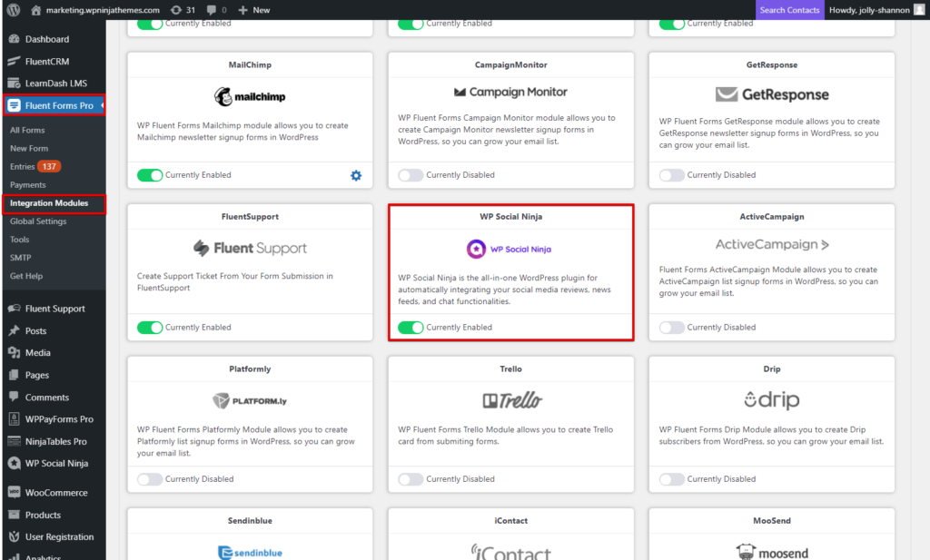Open Entries submenu with 137 badge
Viewport: 930px width, 560px height.
click(35, 166)
